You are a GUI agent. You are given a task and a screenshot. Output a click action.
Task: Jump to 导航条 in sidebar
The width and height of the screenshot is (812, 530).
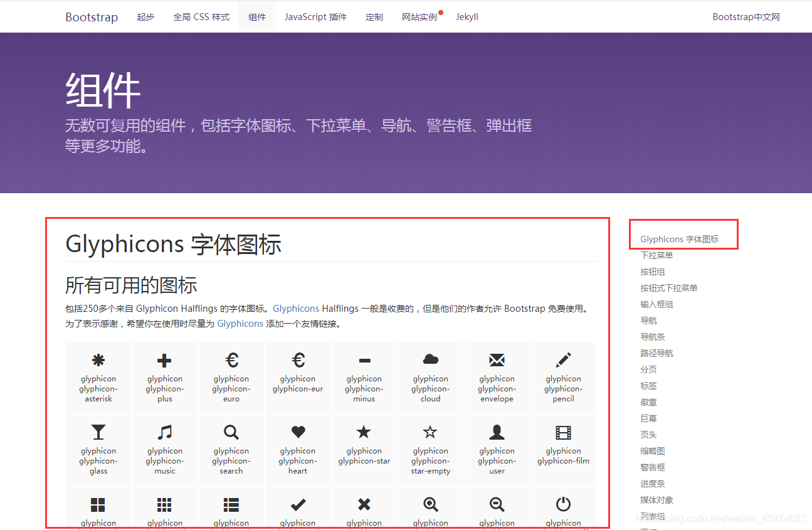pos(653,337)
